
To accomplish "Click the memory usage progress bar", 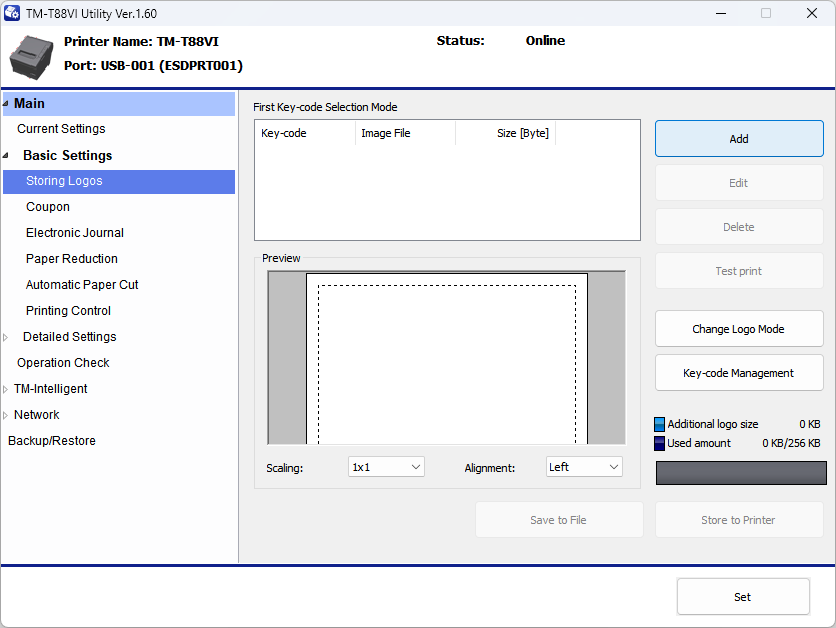I will coord(741,473).
